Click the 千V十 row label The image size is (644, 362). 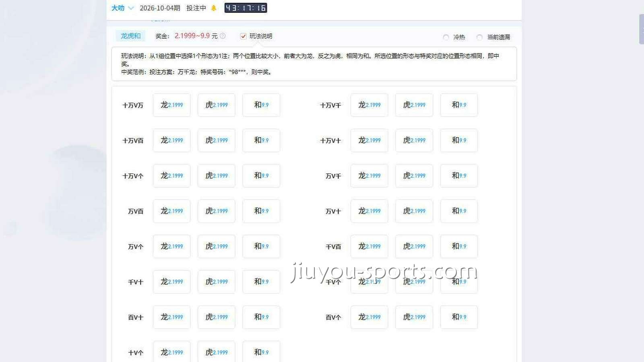pos(136,282)
